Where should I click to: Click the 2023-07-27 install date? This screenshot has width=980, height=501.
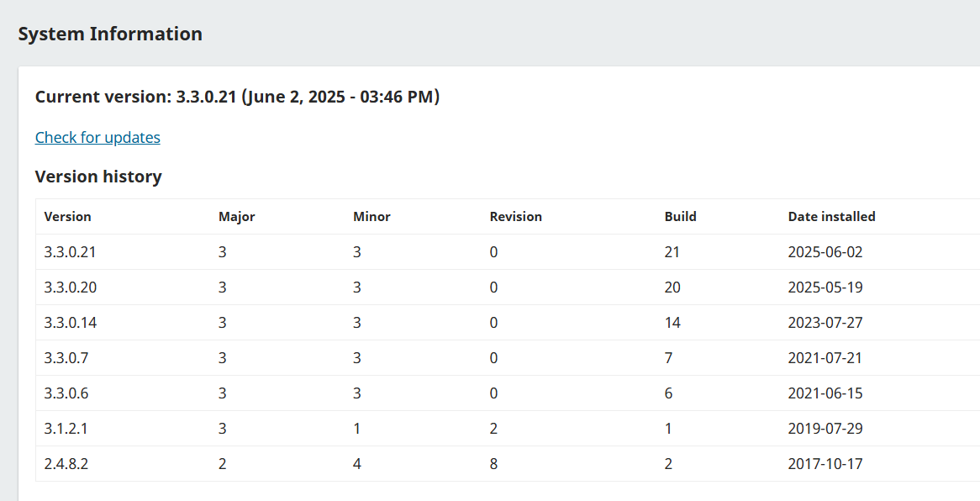click(825, 322)
